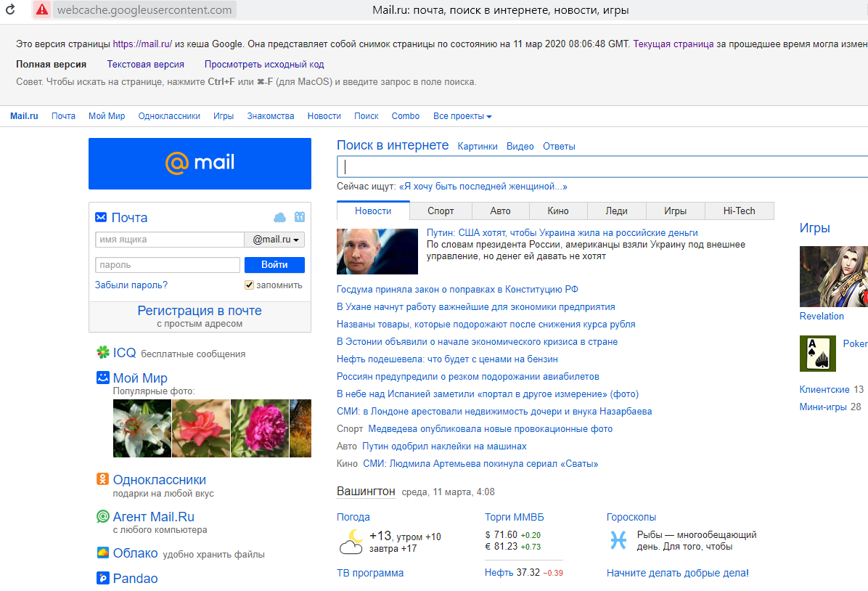Open the Revelation game thumbnail
Viewport: 868px width, 591px height.
point(834,277)
